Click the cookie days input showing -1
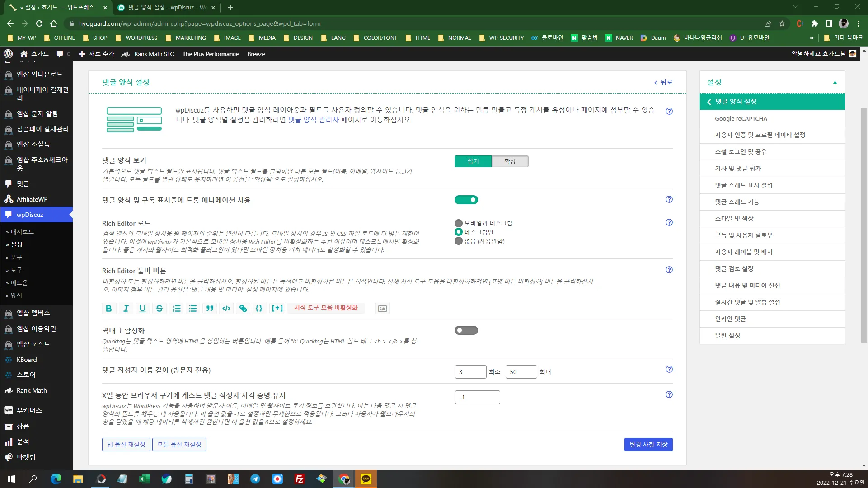This screenshot has width=868, height=488. click(477, 397)
